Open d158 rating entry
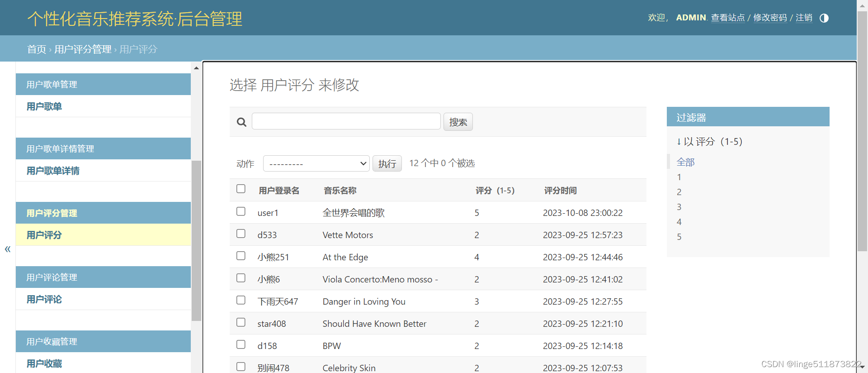 [267, 346]
